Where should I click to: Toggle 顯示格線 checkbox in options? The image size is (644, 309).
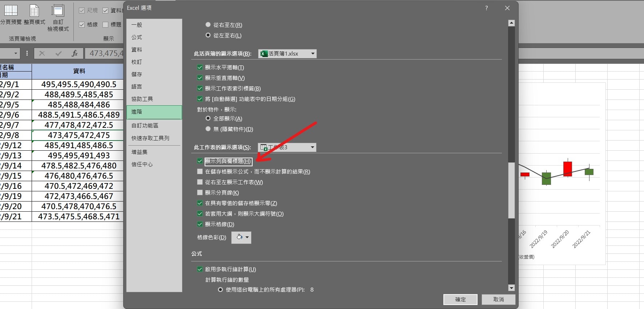[x=200, y=224]
